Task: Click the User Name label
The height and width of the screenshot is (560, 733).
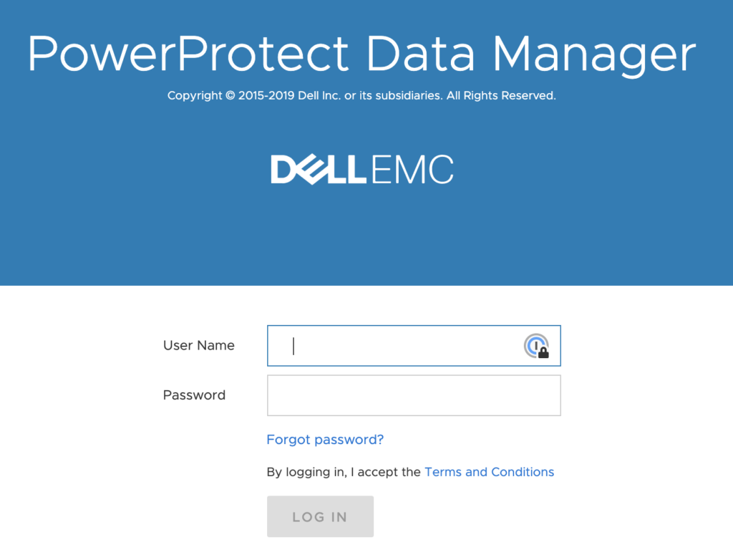Action: [198, 345]
